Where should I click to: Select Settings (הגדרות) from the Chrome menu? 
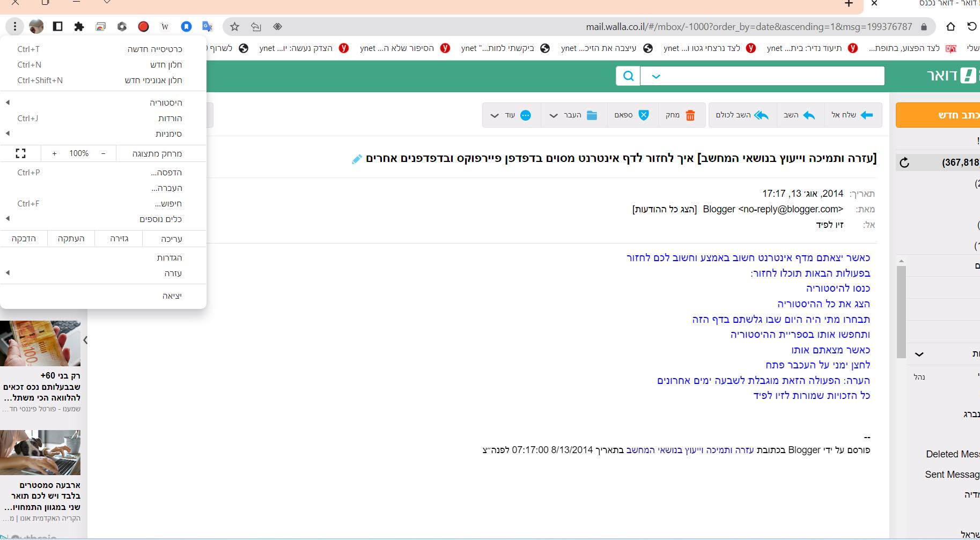[x=170, y=258]
